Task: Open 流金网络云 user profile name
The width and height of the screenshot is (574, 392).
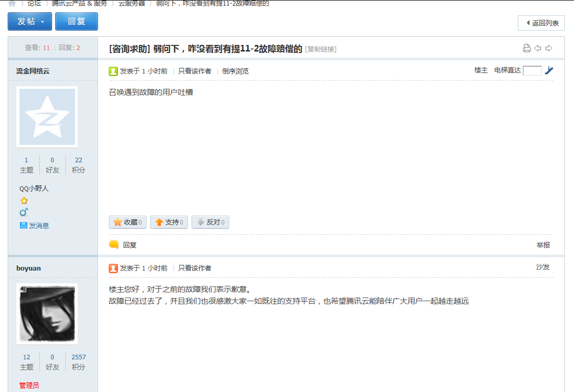Action: tap(33, 71)
